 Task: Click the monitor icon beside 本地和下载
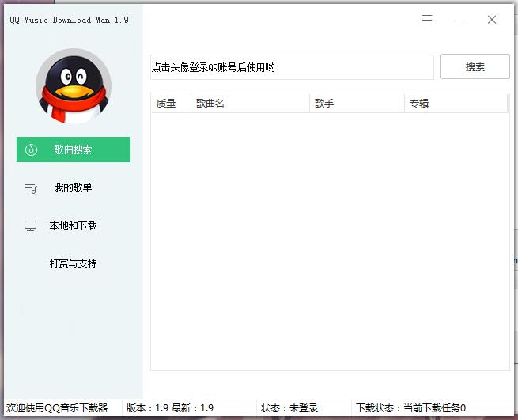(30, 226)
